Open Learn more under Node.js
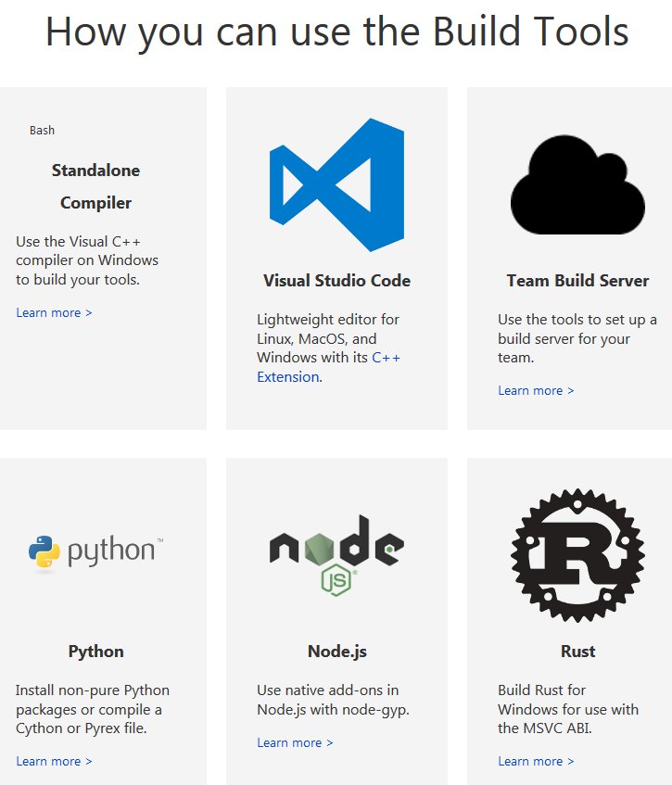The height and width of the screenshot is (785, 672). point(295,743)
